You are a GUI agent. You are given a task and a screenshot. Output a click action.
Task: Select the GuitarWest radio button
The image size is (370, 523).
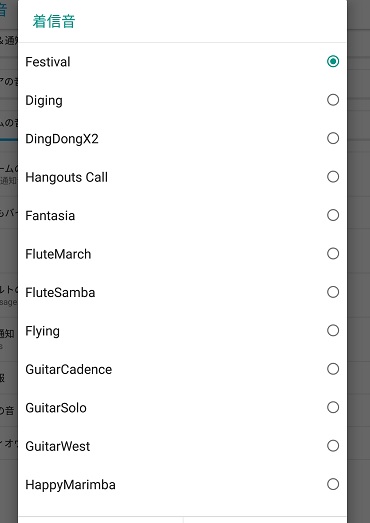[333, 446]
